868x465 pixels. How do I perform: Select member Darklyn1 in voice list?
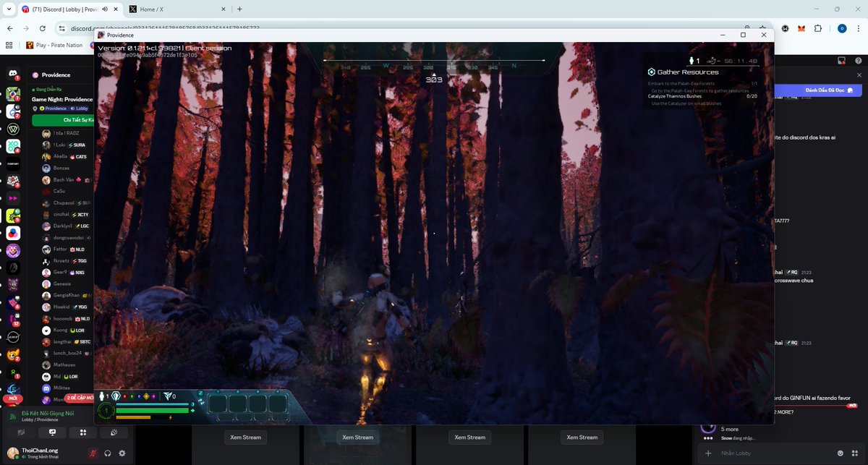pyautogui.click(x=67, y=226)
